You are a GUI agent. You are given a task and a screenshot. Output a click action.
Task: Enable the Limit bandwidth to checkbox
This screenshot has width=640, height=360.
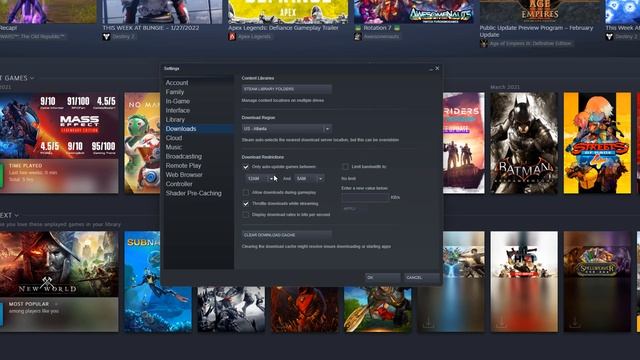[x=345, y=167]
